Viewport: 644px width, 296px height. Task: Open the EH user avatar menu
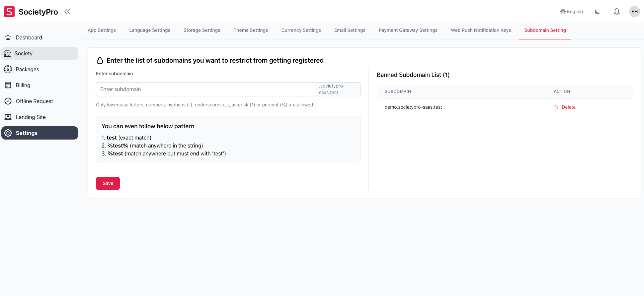[x=634, y=12]
